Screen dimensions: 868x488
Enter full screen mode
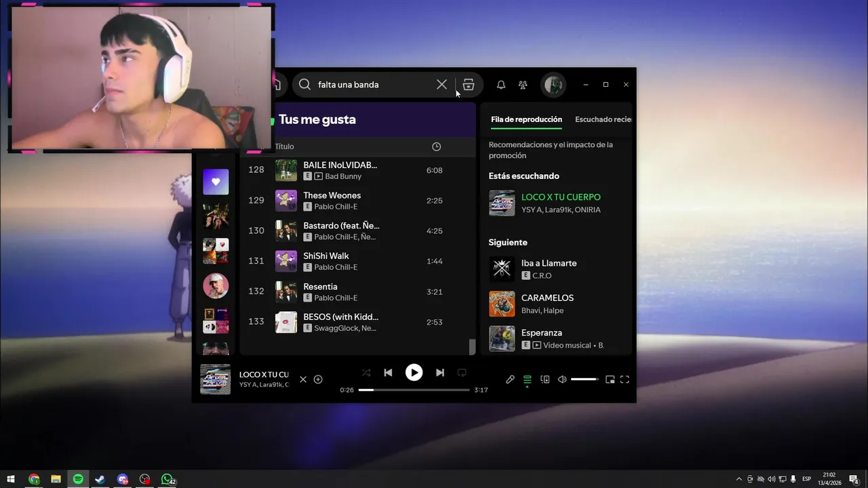pyautogui.click(x=625, y=380)
